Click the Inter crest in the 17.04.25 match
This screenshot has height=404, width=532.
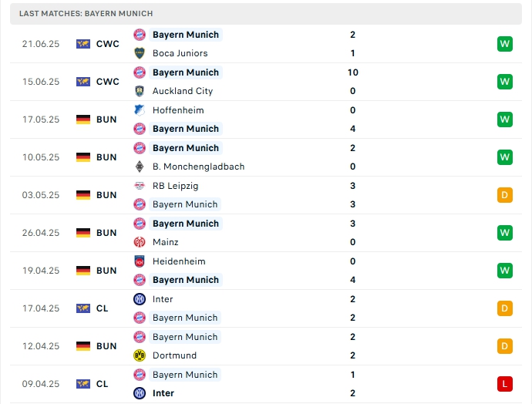[140, 299]
